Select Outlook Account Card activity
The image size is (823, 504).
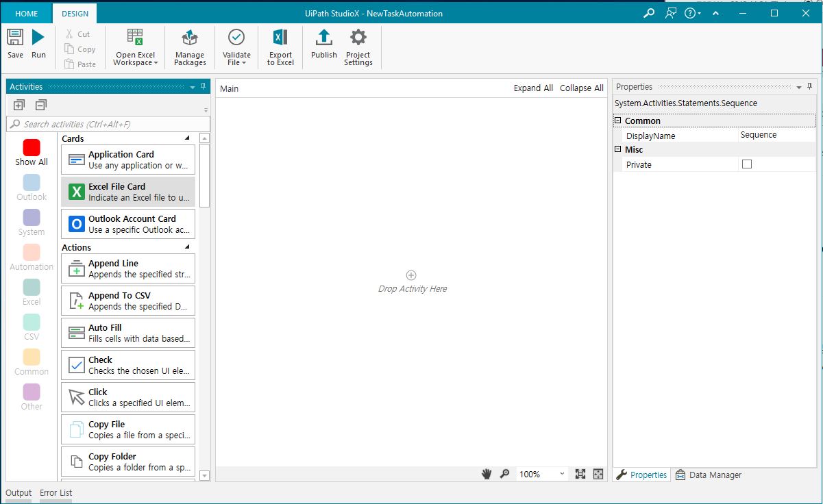[128, 224]
